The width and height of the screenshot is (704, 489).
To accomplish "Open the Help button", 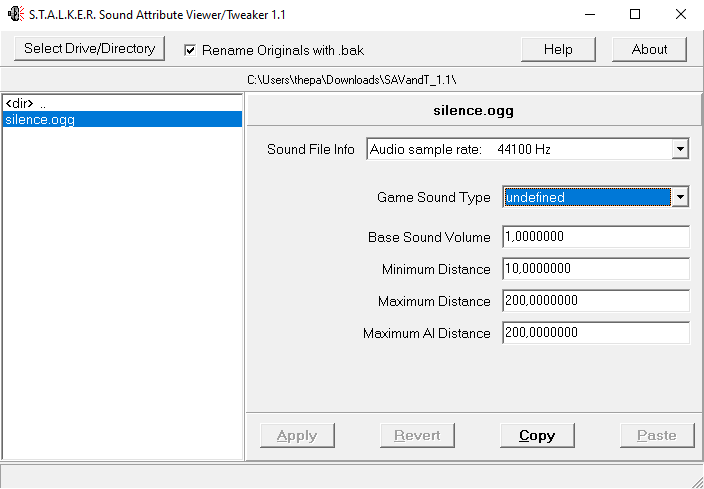I will click(x=558, y=49).
